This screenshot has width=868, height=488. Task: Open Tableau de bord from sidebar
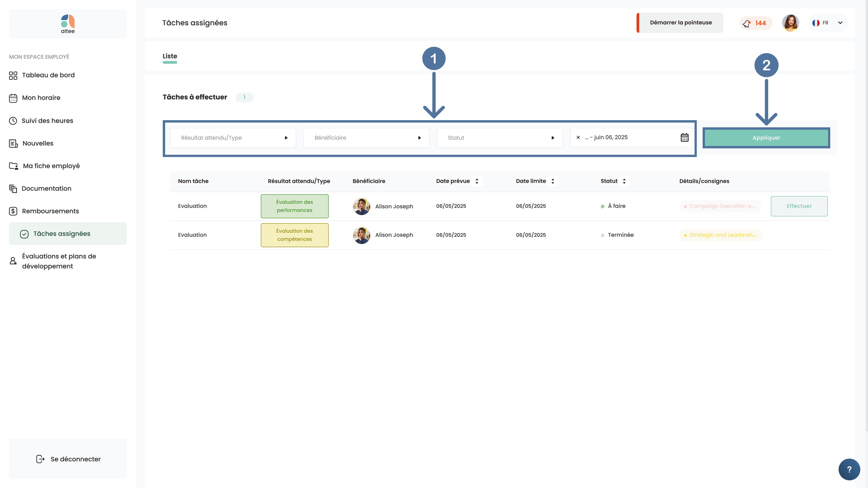(x=48, y=75)
